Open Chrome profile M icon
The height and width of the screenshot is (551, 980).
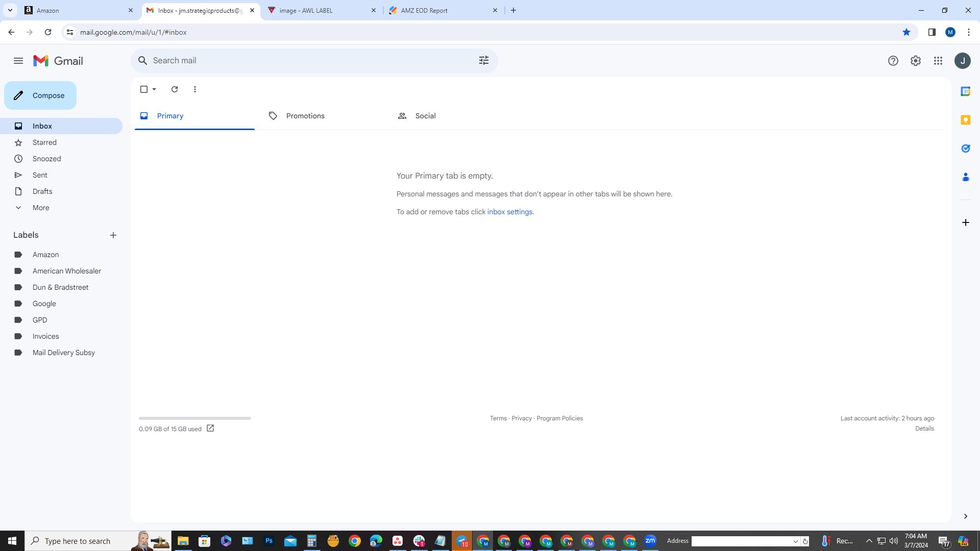950,32
